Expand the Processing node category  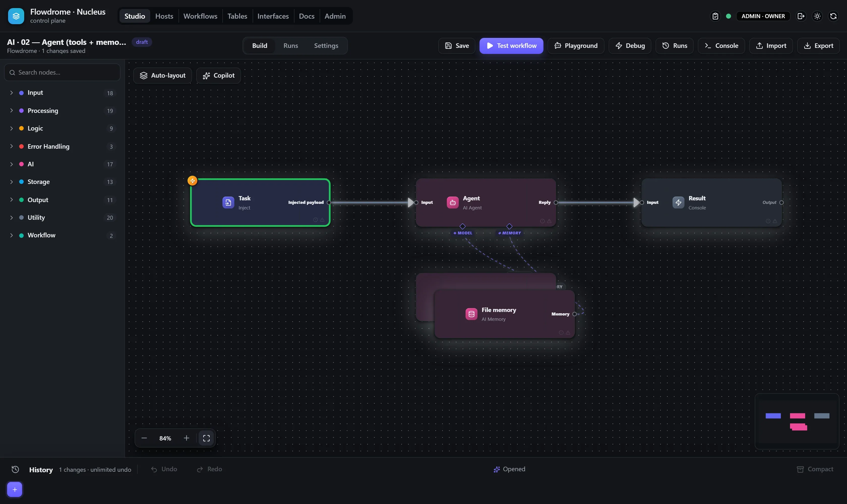(x=62, y=111)
